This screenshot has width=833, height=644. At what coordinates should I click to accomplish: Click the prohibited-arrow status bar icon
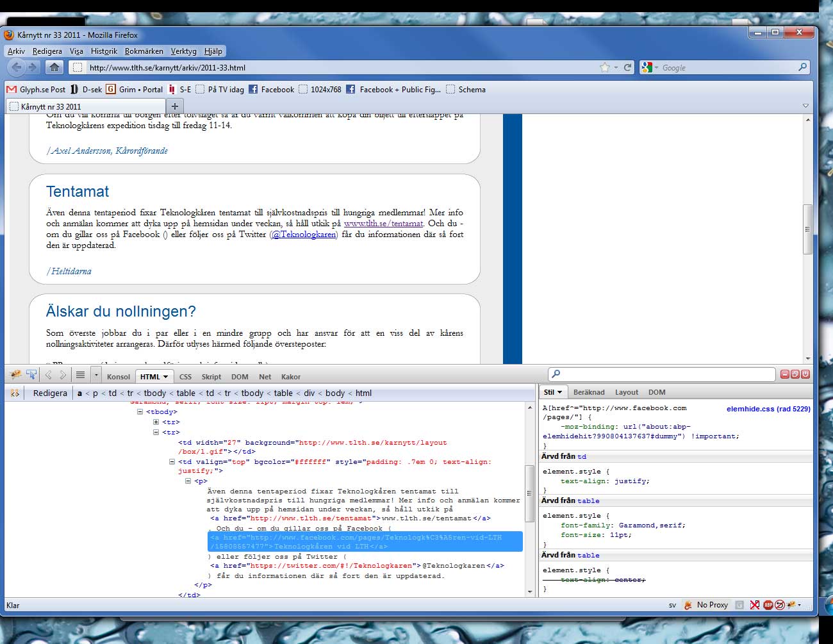click(779, 605)
